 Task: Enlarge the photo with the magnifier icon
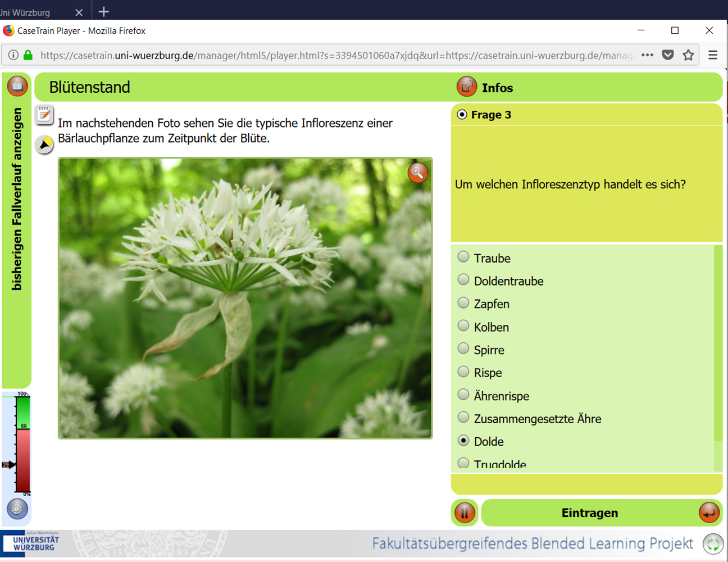point(417,173)
